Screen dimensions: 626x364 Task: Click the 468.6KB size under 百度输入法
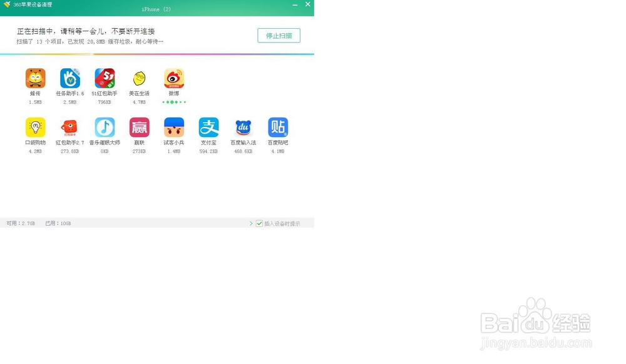tap(243, 151)
